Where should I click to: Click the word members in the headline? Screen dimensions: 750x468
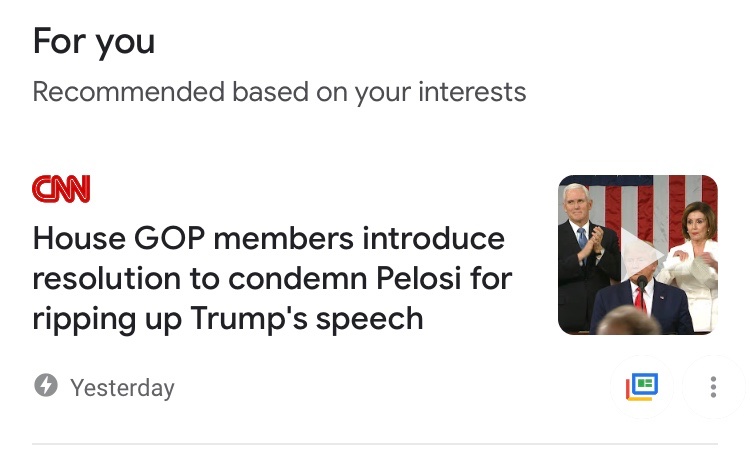click(x=283, y=240)
